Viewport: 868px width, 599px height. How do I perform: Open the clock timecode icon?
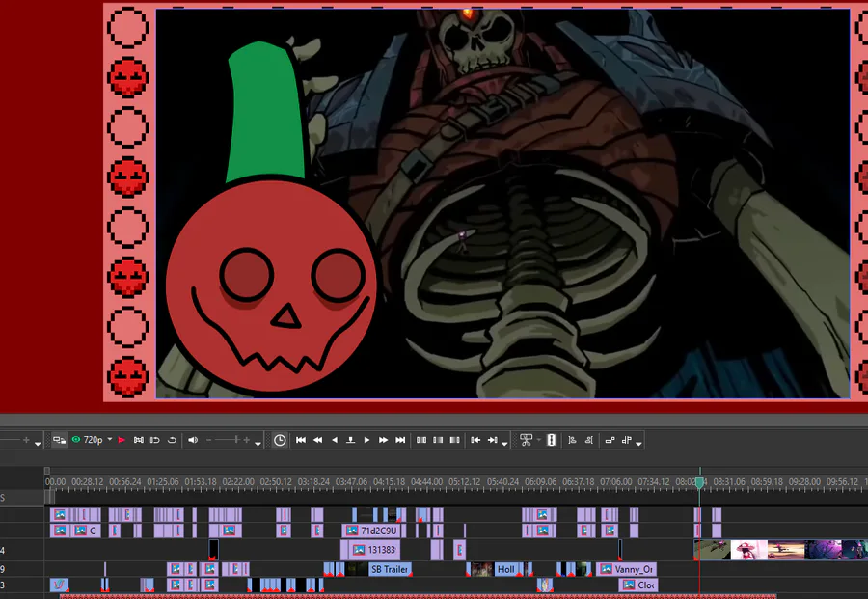pos(280,440)
